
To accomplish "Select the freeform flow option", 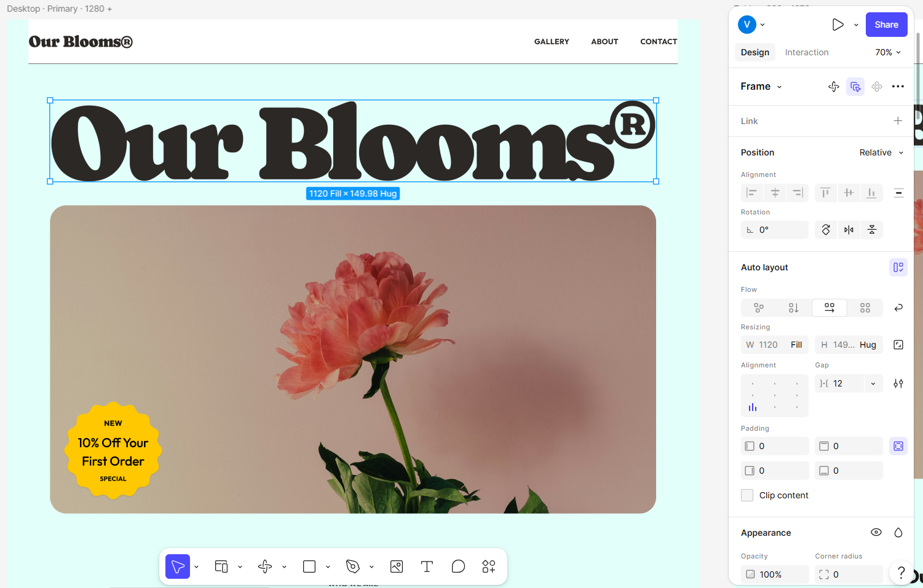I will (x=759, y=308).
